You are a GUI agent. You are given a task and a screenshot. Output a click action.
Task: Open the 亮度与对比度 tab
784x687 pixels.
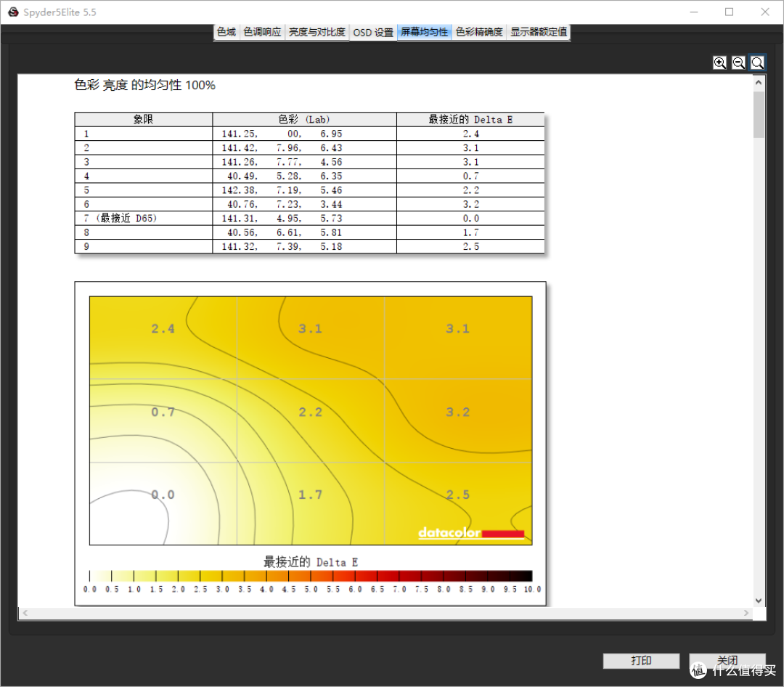pos(317,32)
